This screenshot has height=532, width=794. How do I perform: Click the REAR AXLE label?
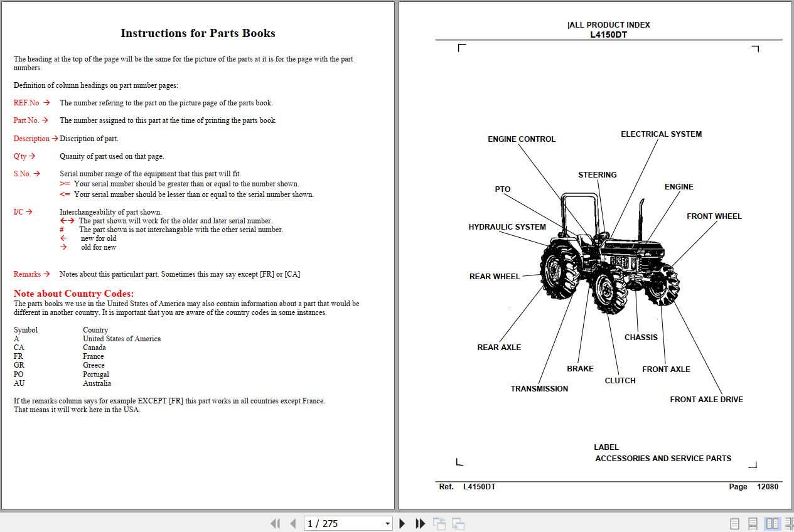click(499, 348)
